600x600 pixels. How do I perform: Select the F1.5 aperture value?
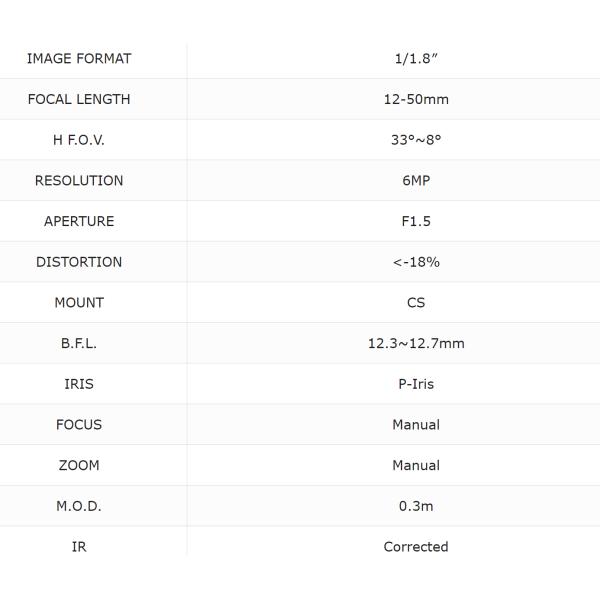(x=416, y=221)
